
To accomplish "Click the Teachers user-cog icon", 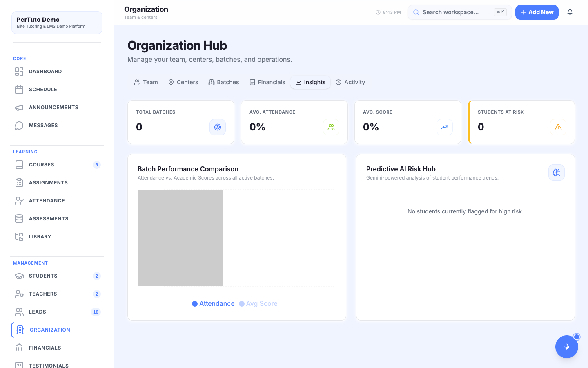I will [x=19, y=294].
